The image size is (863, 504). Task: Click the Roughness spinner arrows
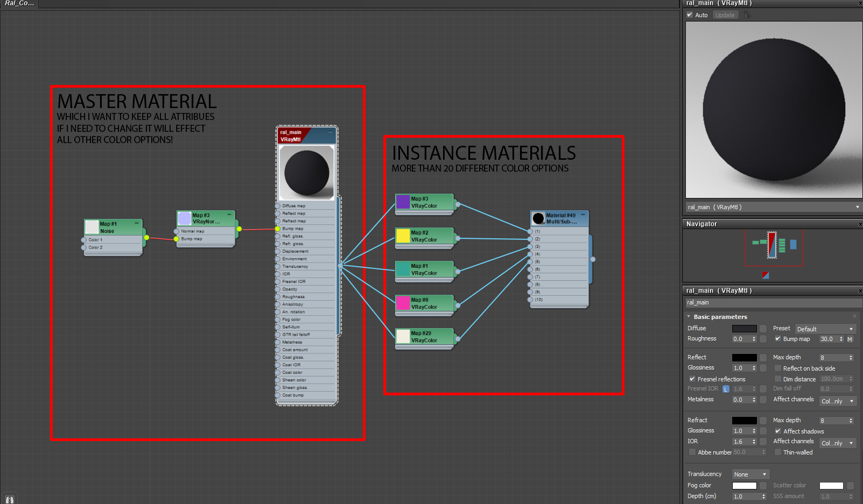point(754,339)
